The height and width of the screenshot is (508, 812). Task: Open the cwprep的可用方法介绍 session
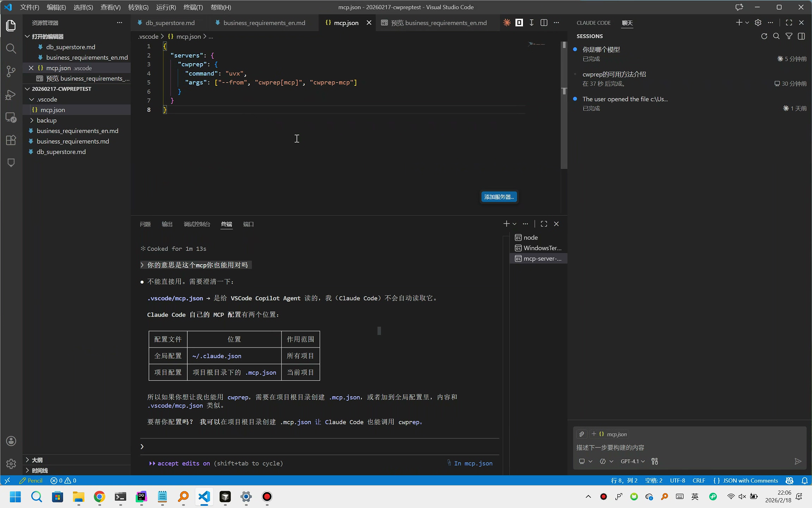pos(690,79)
